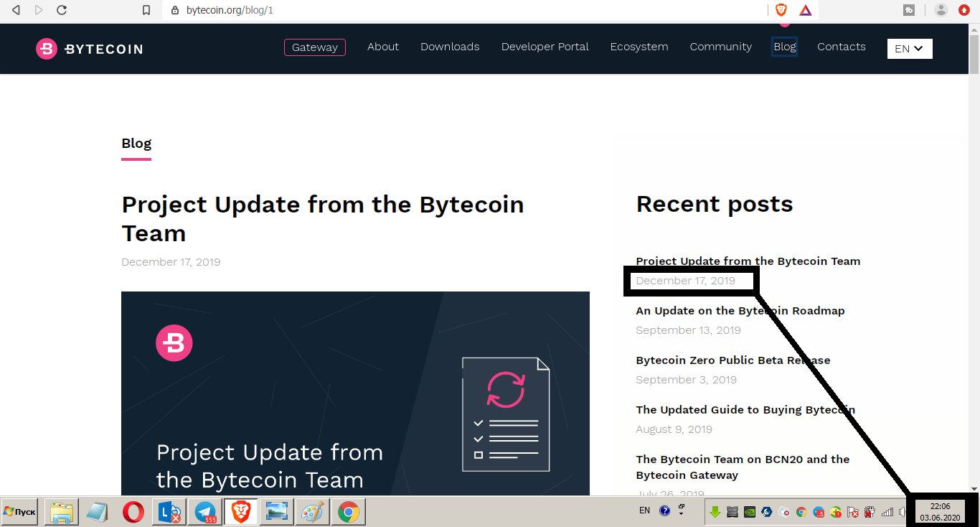980x527 pixels.
Task: Click the padlock site security icon
Action: (x=174, y=10)
